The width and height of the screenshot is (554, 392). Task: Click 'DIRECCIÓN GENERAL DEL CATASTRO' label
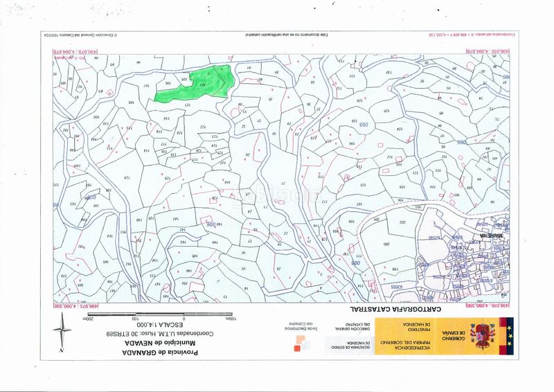(352, 326)
